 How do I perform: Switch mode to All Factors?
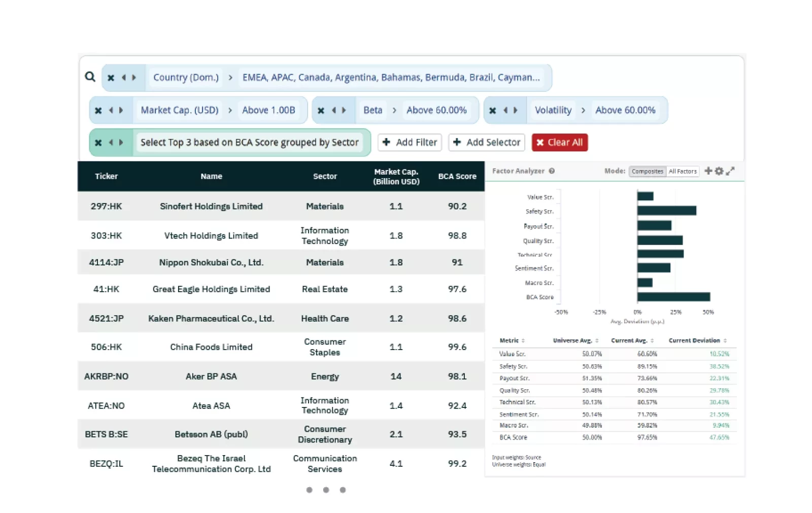pos(683,172)
